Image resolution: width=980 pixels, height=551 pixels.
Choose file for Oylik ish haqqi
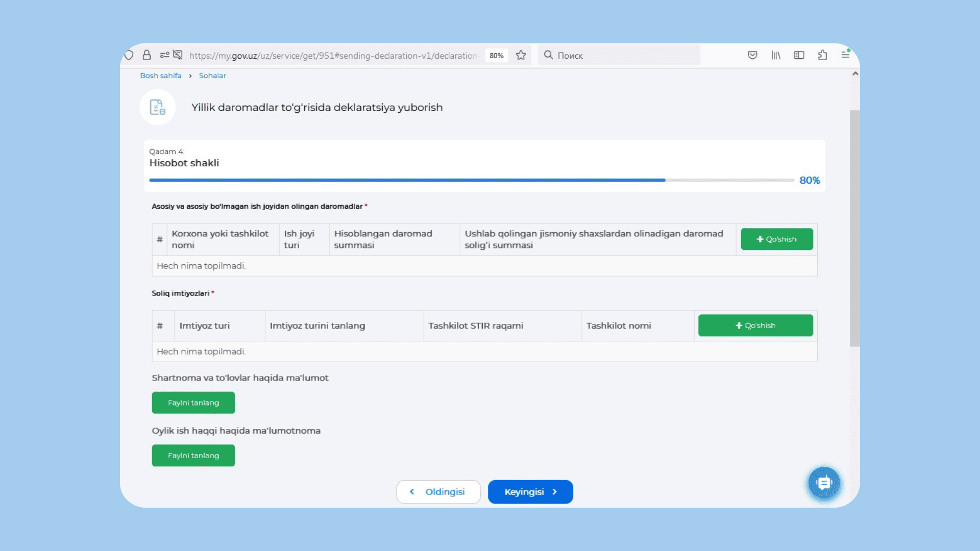coord(193,456)
